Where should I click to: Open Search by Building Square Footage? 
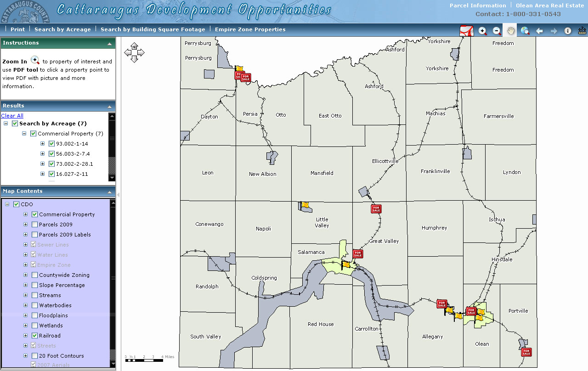pyautogui.click(x=153, y=29)
